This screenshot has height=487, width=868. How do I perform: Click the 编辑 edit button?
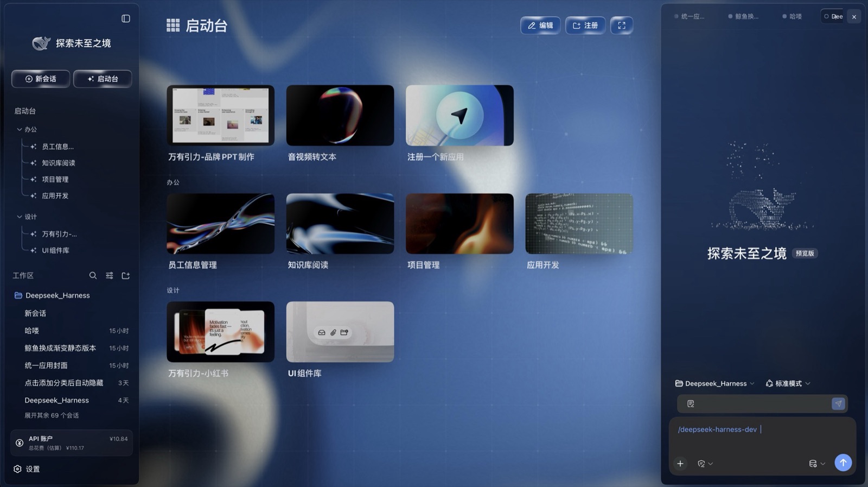[x=540, y=26]
